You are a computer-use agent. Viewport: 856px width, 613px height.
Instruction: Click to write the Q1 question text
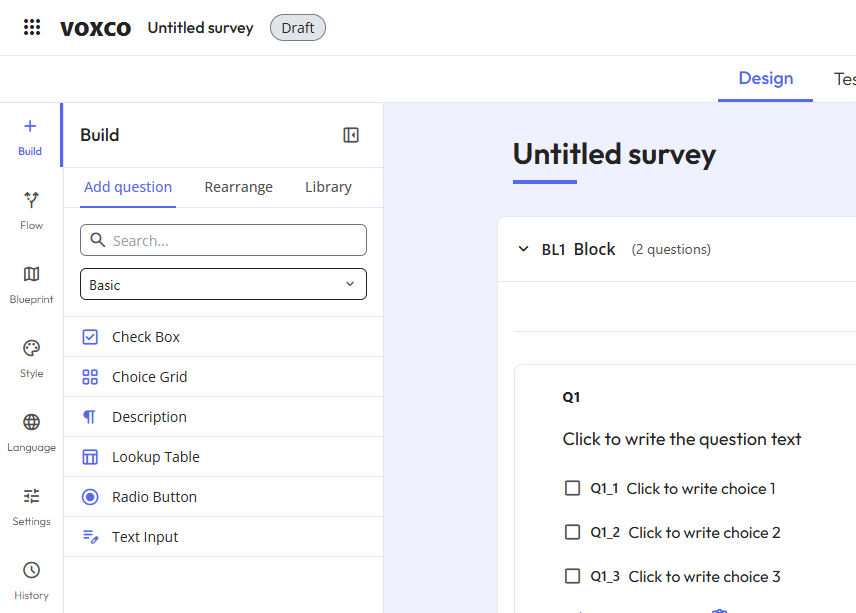(682, 439)
